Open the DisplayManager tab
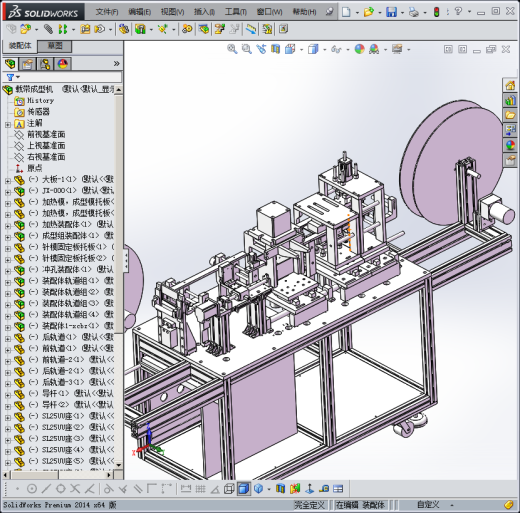This screenshot has height=513, width=520. click(x=63, y=64)
